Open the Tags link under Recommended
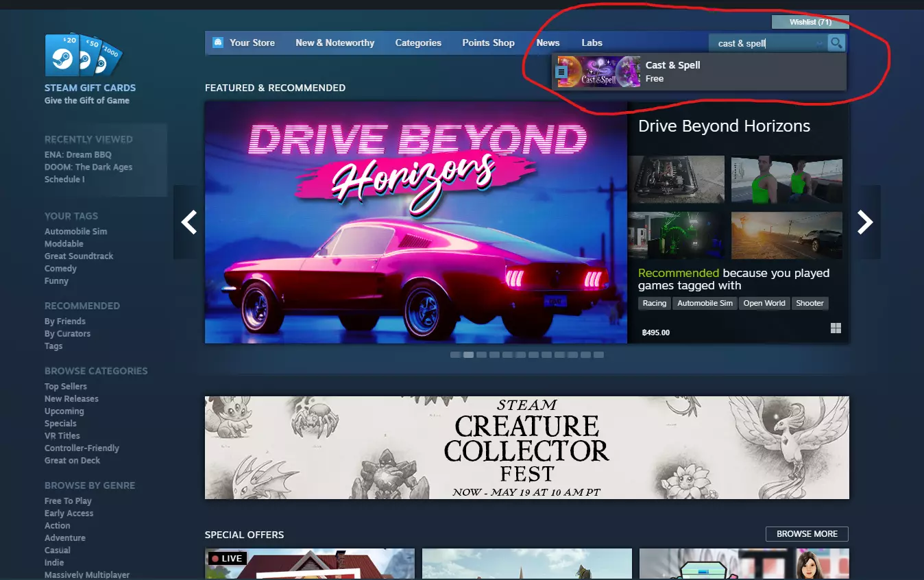 pyautogui.click(x=53, y=346)
